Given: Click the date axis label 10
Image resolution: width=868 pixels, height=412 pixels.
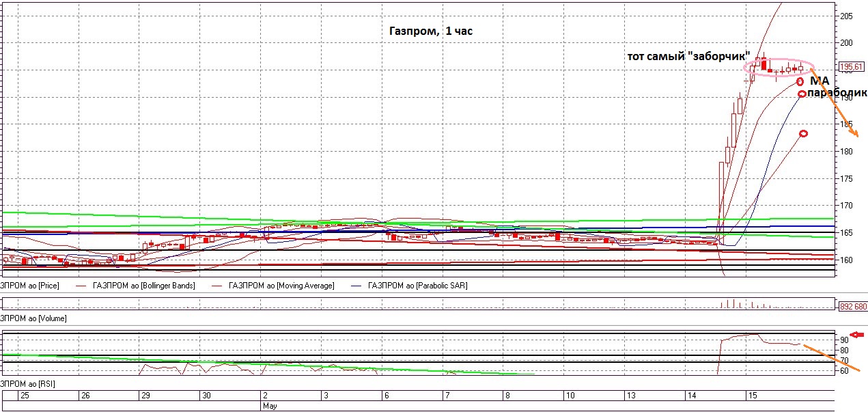Looking at the screenshot, I should click(570, 396).
